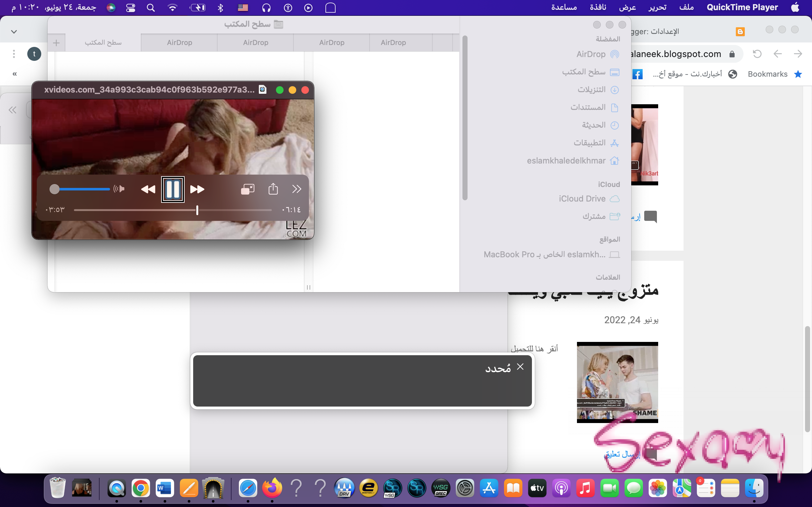The width and height of the screenshot is (812, 507).
Task: Close the مُحدد notification with X
Action: (x=520, y=367)
